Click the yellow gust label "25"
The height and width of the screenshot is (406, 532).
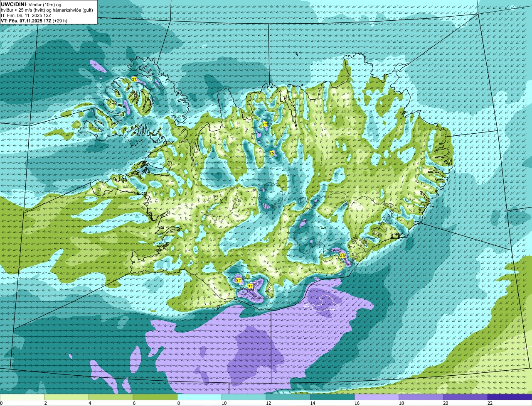click(x=272, y=153)
